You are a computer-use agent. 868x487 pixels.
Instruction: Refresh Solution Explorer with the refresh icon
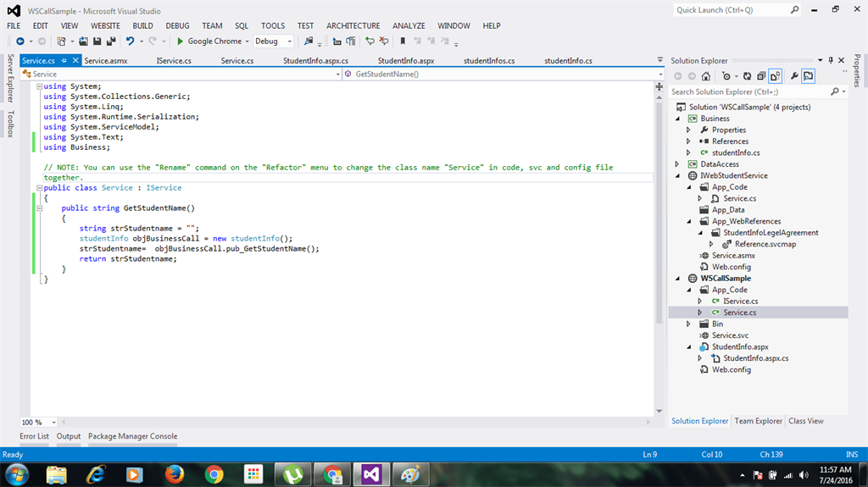748,76
